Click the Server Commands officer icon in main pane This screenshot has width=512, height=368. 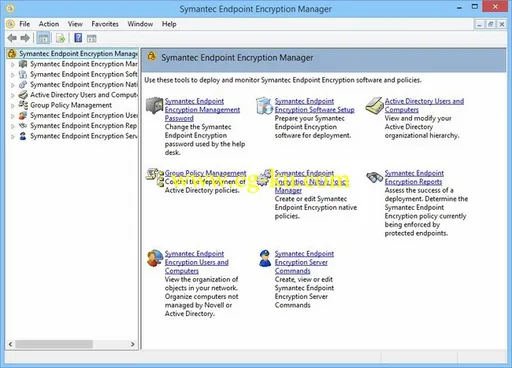265,258
